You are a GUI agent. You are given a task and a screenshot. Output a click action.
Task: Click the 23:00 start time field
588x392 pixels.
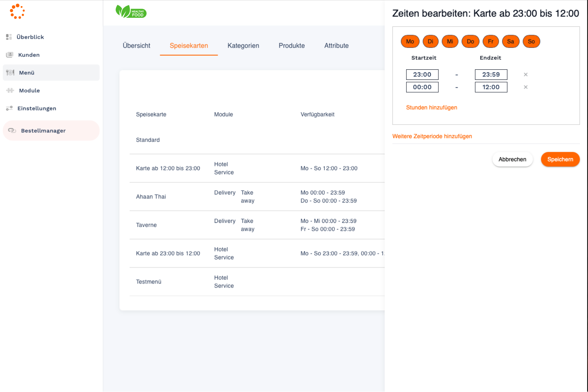point(422,75)
